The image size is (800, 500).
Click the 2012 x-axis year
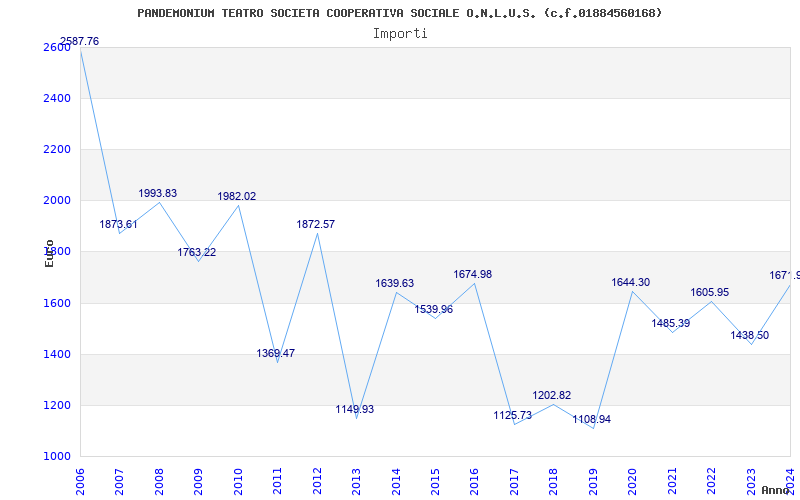point(317,481)
